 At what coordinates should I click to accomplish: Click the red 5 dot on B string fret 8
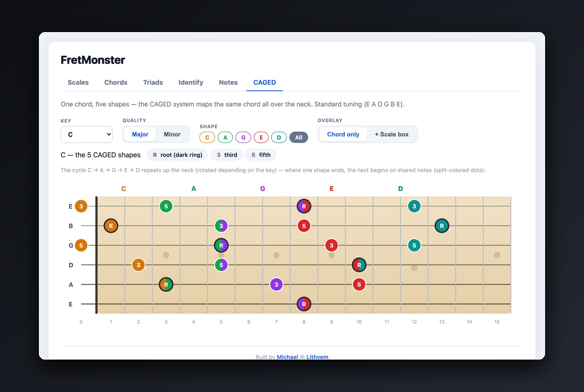pyautogui.click(x=304, y=226)
